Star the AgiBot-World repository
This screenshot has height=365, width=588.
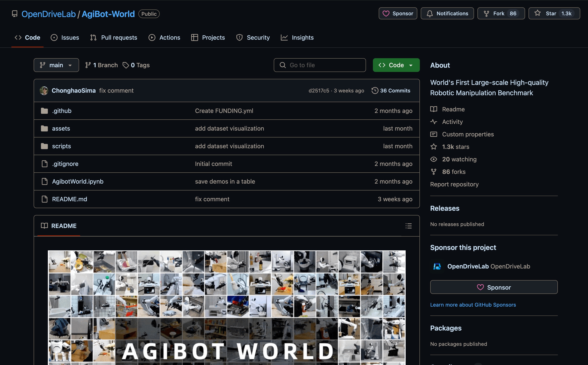pyautogui.click(x=554, y=14)
